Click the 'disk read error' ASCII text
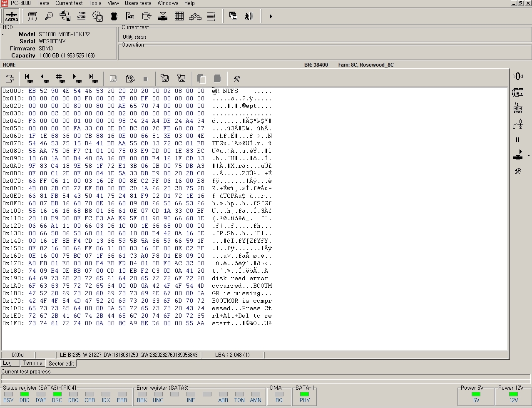The height and width of the screenshot is (408, 532). tap(240, 279)
